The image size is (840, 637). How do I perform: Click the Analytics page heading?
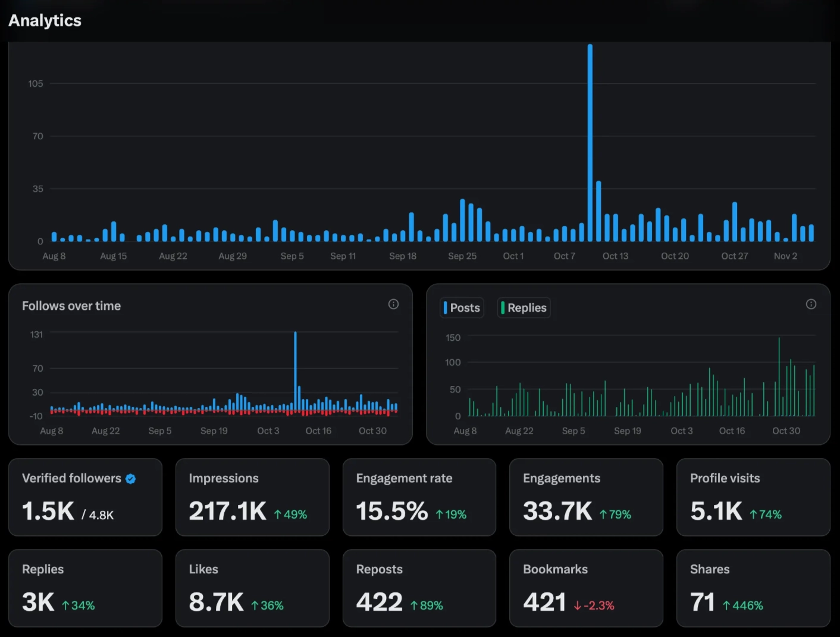45,20
